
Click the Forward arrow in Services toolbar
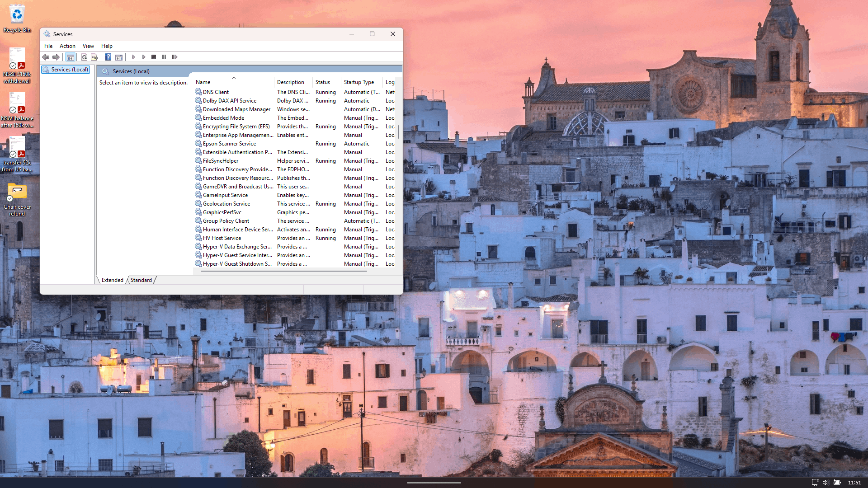[x=56, y=57]
